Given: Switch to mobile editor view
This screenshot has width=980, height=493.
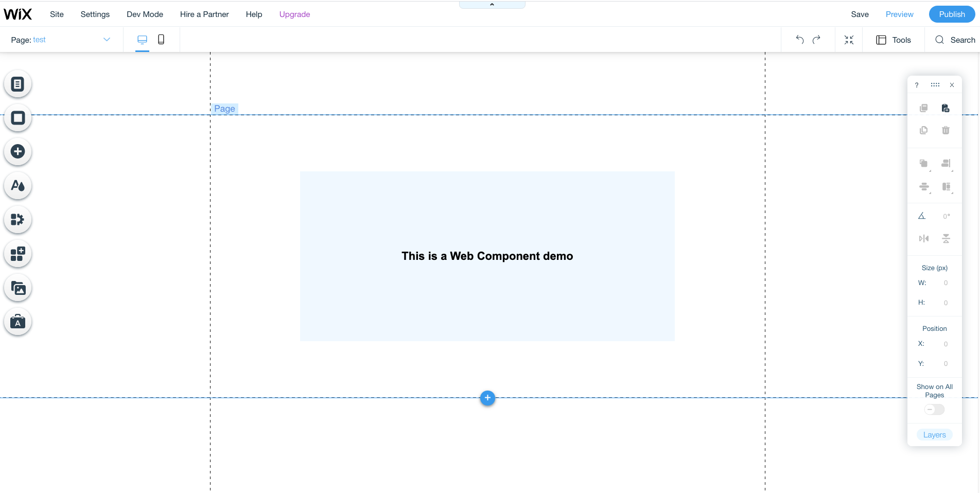Looking at the screenshot, I should point(161,40).
